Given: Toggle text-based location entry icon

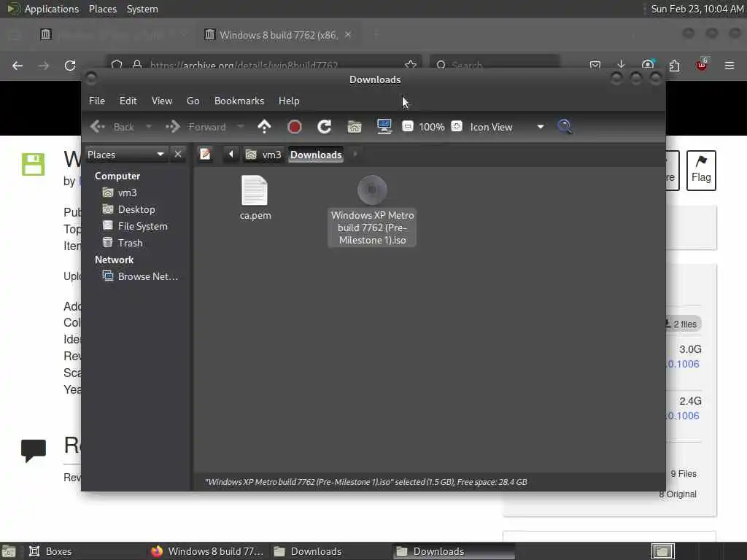Looking at the screenshot, I should click(x=205, y=155).
